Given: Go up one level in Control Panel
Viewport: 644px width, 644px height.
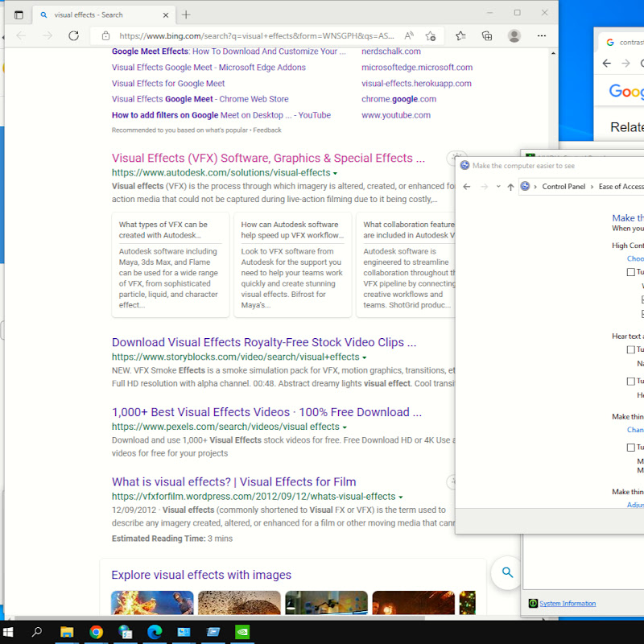Looking at the screenshot, I should (x=510, y=187).
